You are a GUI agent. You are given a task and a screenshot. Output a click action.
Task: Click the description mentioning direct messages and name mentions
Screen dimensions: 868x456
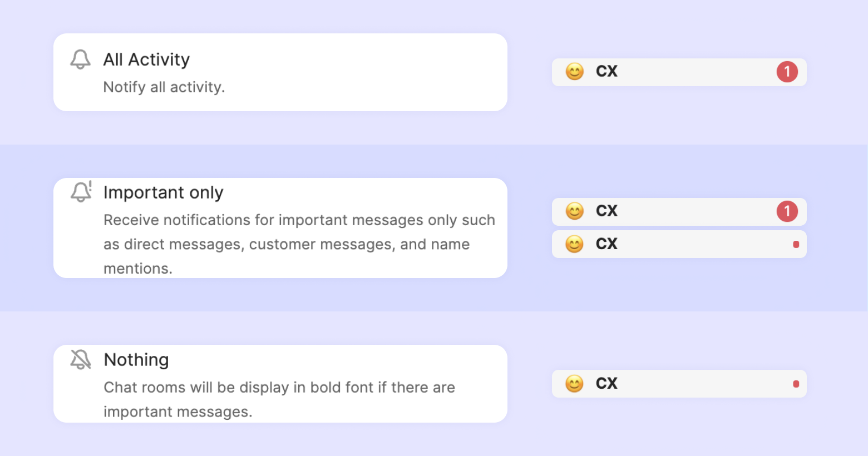299,244
